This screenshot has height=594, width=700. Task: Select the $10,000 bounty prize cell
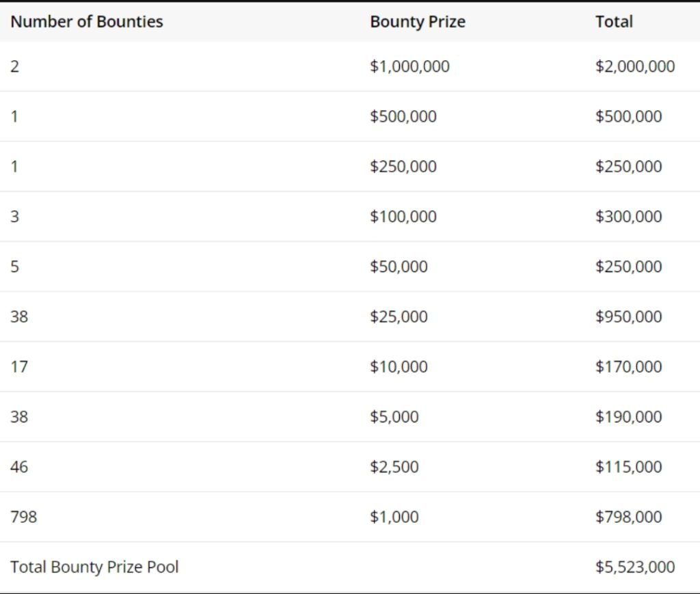click(399, 367)
